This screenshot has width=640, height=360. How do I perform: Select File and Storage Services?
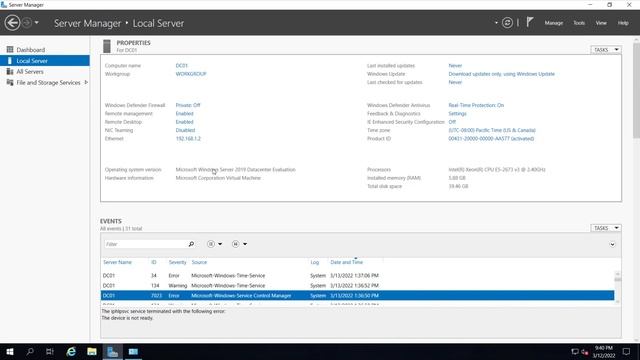point(48,82)
